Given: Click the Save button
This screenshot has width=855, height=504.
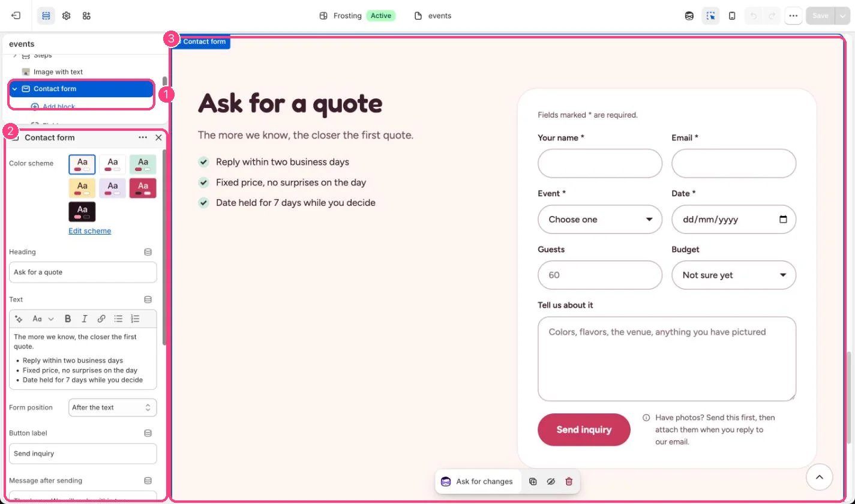Looking at the screenshot, I should click(x=820, y=16).
